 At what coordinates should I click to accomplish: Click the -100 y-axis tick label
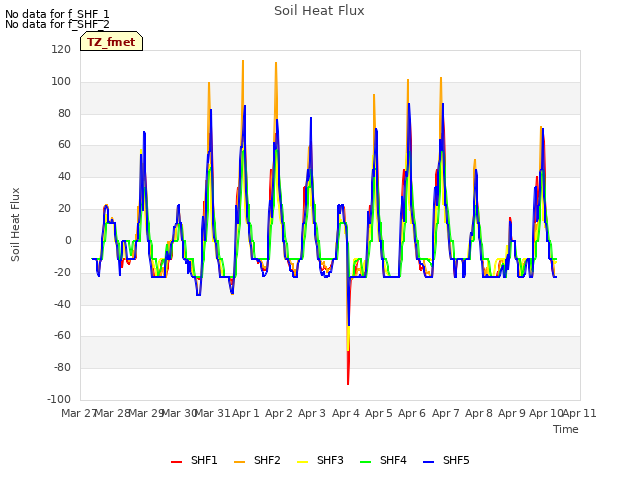click(59, 399)
